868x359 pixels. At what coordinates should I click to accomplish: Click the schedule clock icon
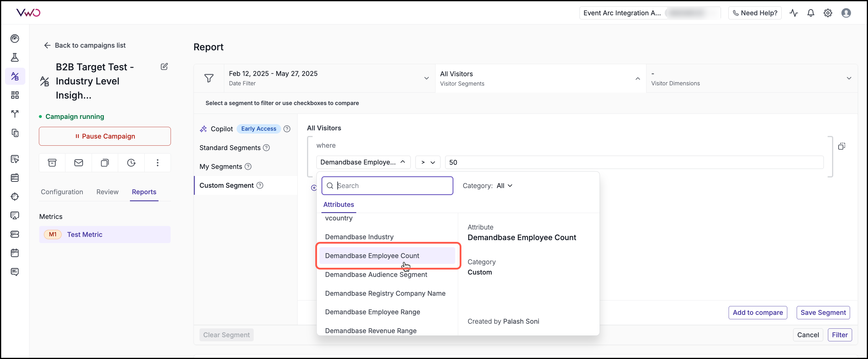coord(131,163)
